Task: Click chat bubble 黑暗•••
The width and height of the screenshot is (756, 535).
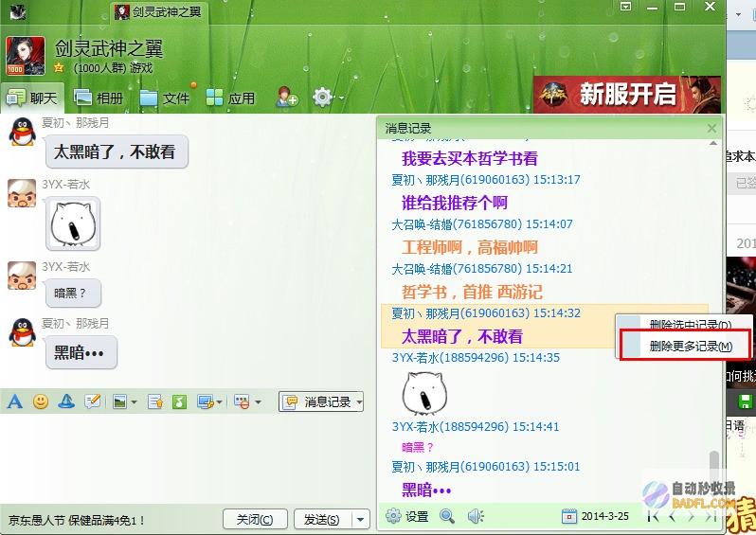Action: pos(81,353)
